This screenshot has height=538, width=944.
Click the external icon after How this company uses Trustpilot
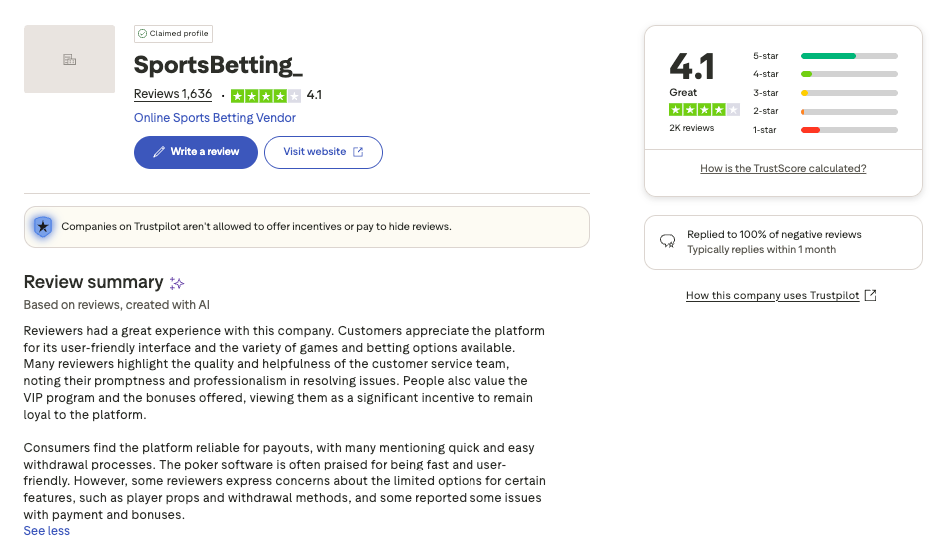pyautogui.click(x=870, y=296)
